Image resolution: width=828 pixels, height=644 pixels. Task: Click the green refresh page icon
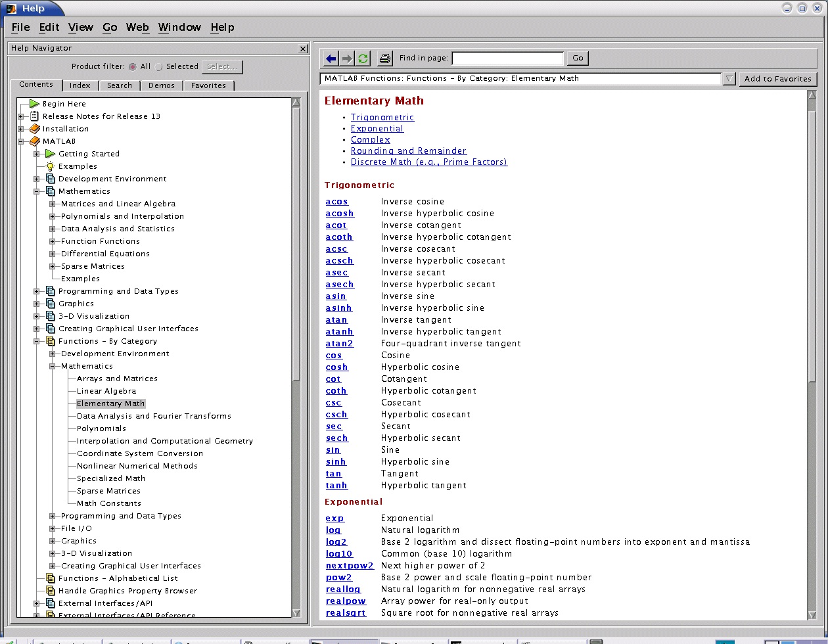pyautogui.click(x=363, y=58)
